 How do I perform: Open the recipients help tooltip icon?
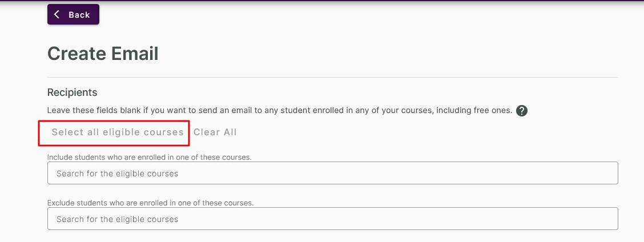(522, 111)
